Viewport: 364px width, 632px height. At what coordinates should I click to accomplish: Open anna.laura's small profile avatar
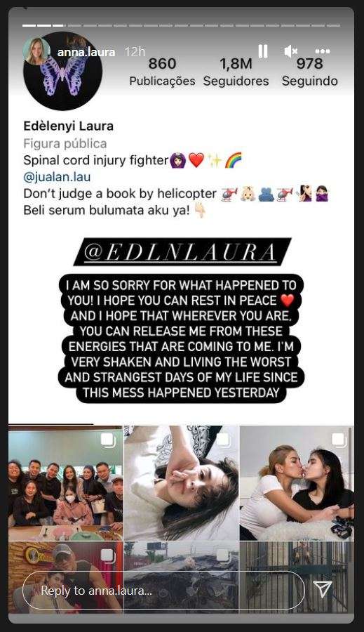pos(36,51)
